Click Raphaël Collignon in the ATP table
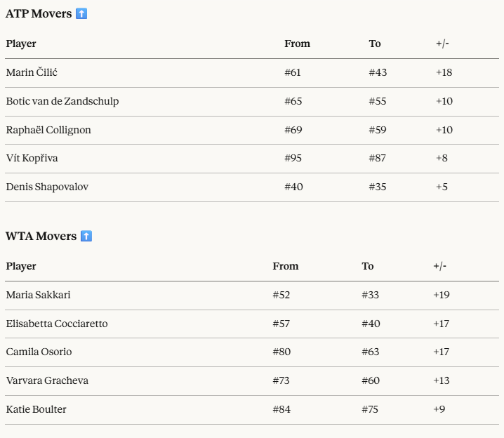This screenshot has width=504, height=438. pos(48,130)
